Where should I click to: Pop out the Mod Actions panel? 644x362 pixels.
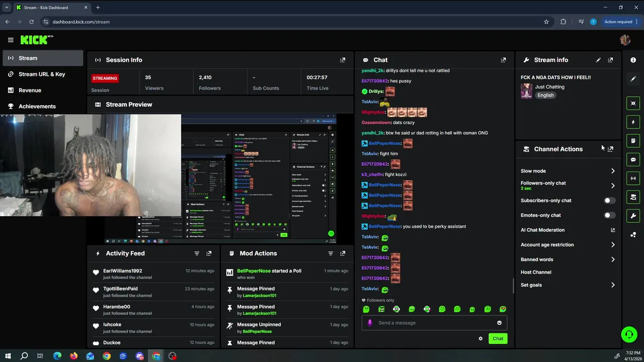pos(343,253)
